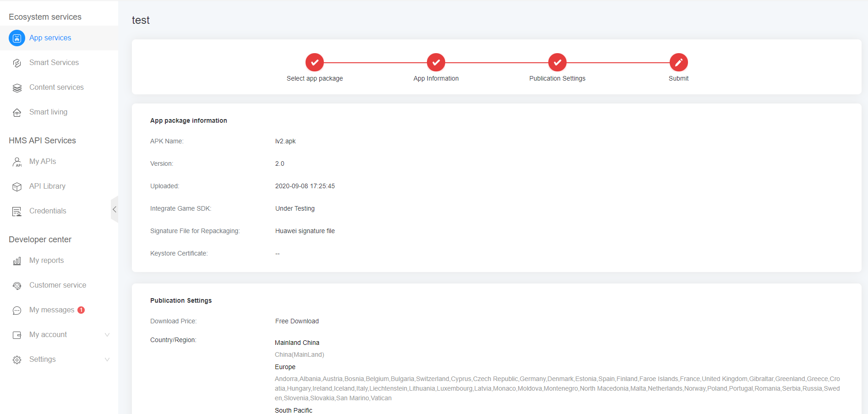Select the 'Select app package' step label
Screen dimensions: 868x414
click(315, 78)
